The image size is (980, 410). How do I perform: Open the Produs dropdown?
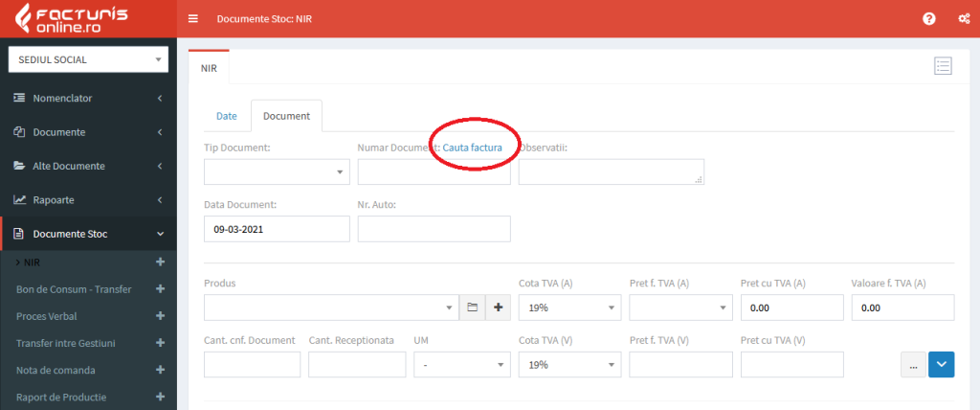332,307
